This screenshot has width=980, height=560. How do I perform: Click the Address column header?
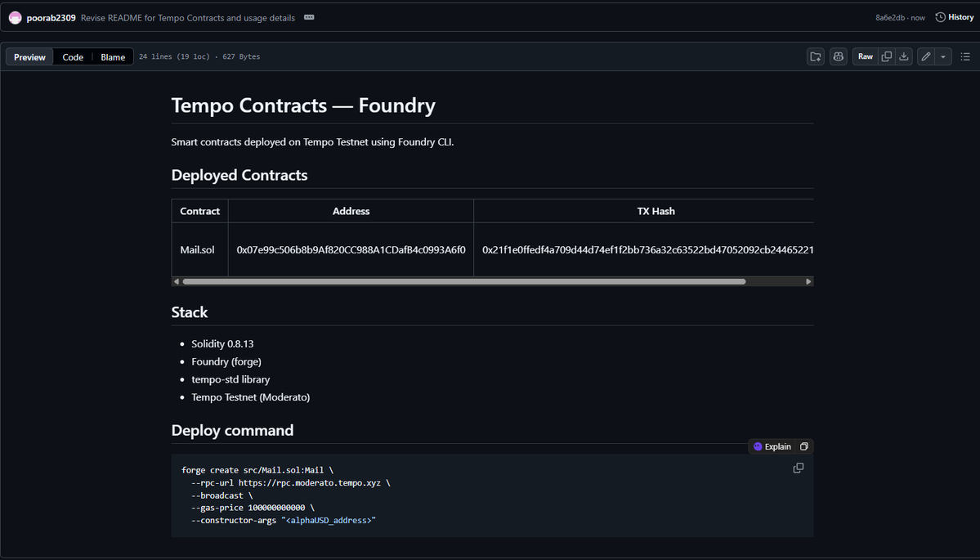pyautogui.click(x=351, y=211)
